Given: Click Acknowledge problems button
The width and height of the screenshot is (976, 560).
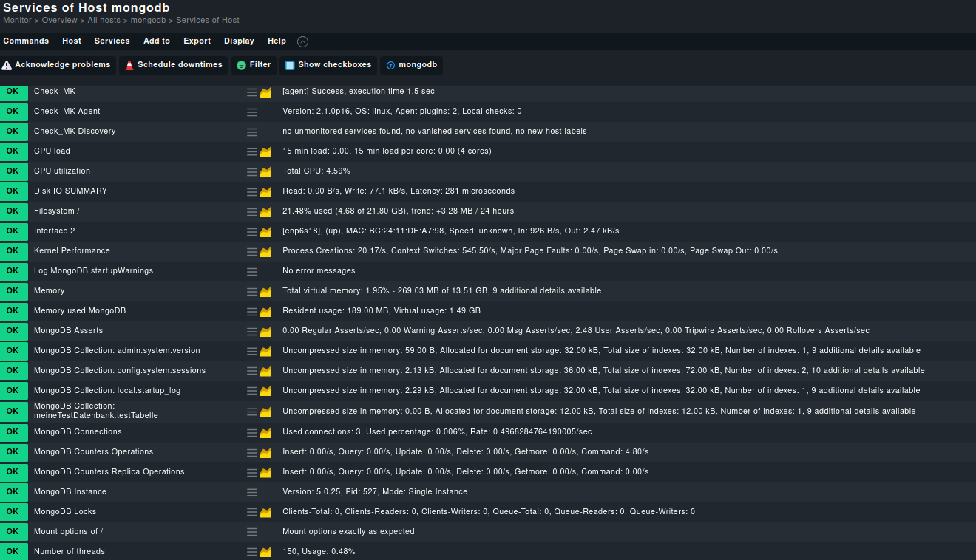Looking at the screenshot, I should (x=57, y=65).
